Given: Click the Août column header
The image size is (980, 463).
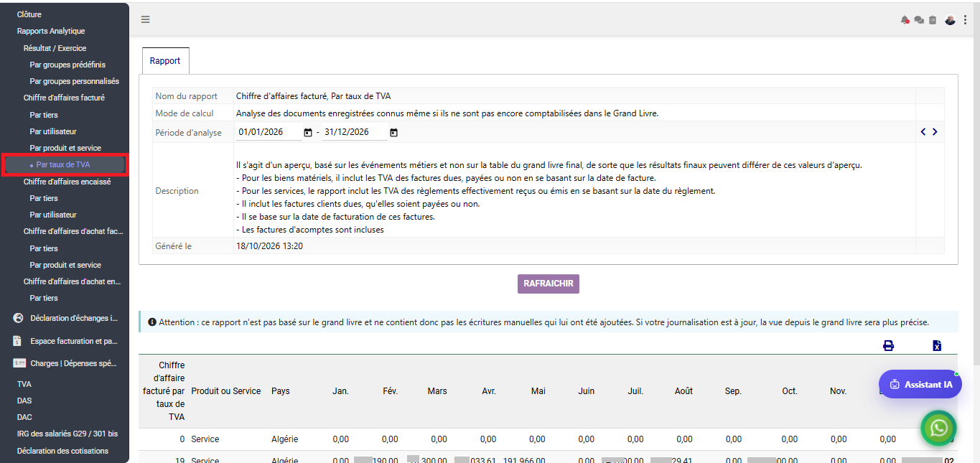Looking at the screenshot, I should pyautogui.click(x=684, y=391).
